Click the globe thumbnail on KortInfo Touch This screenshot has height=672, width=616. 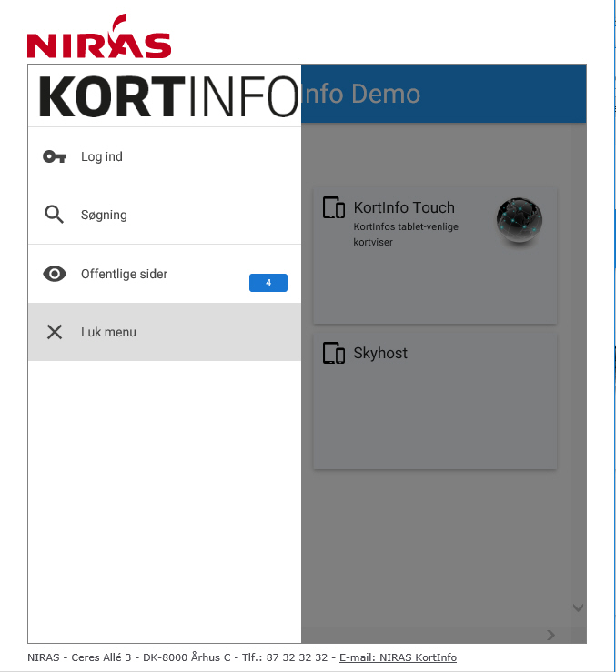point(520,220)
